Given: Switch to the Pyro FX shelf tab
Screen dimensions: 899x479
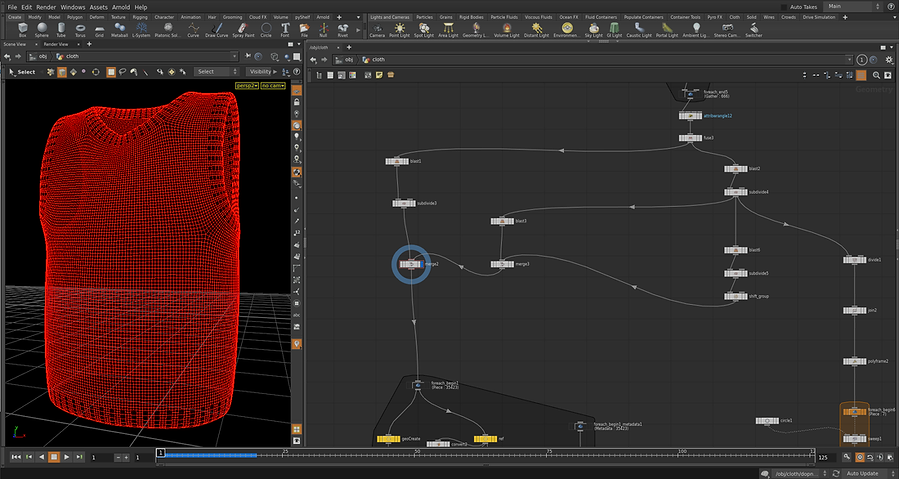Looking at the screenshot, I should [715, 17].
